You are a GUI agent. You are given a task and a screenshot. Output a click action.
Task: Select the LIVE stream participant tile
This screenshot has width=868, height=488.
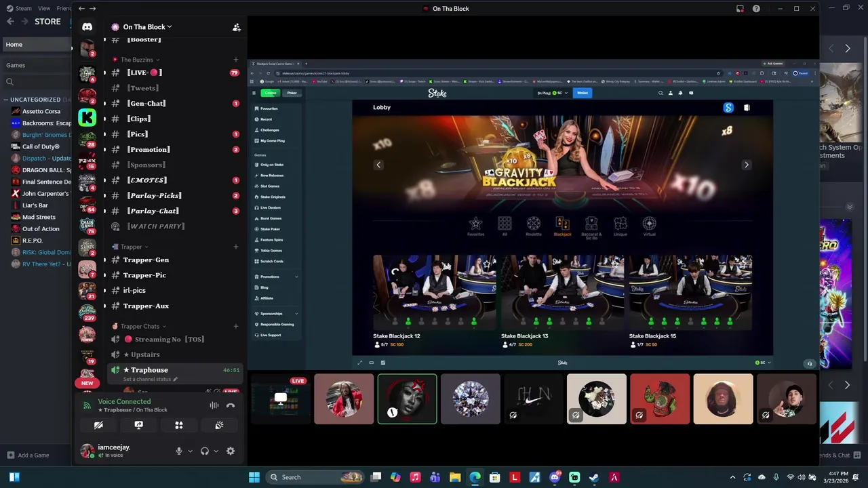tap(281, 399)
